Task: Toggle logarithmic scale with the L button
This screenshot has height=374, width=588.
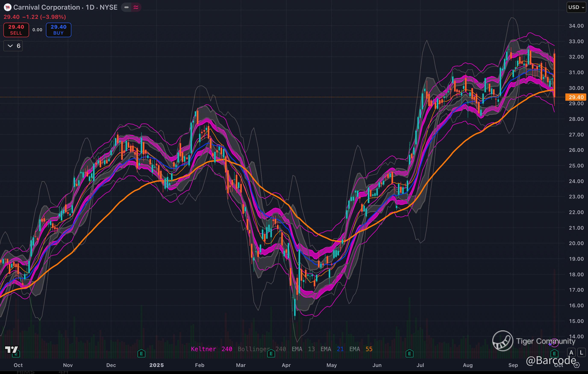Action: coord(581,352)
